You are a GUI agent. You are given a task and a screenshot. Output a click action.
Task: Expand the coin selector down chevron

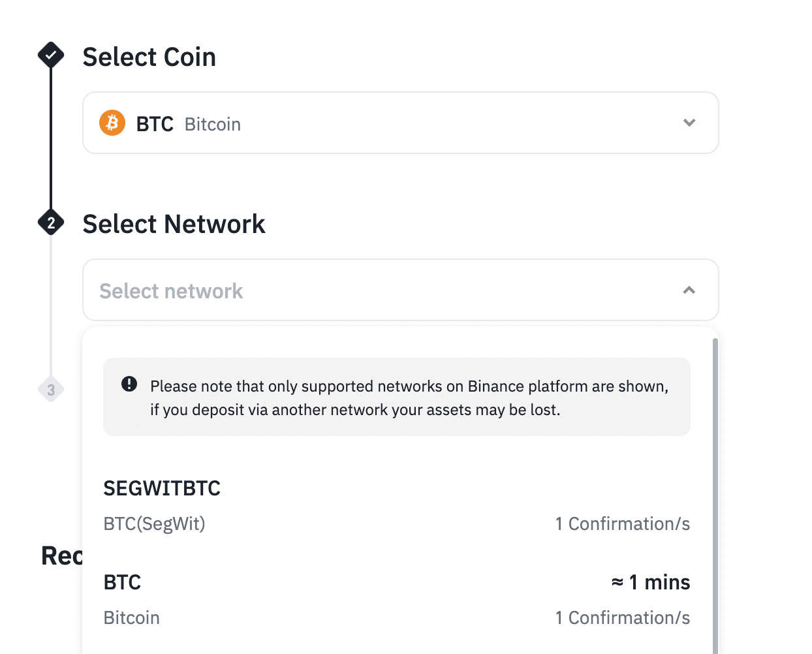[x=689, y=123]
